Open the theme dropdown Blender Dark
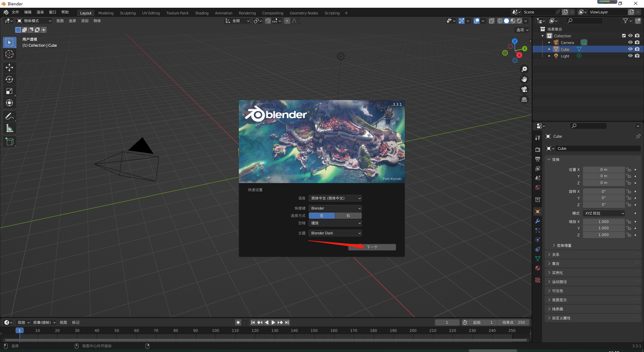Image resolution: width=644 pixels, height=352 pixels. pos(335,233)
